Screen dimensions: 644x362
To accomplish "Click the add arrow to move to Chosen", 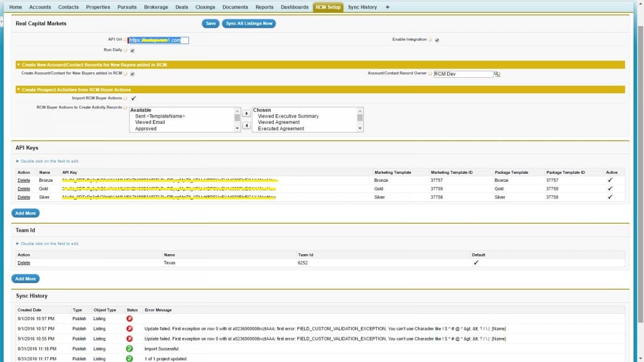I will click(246, 114).
